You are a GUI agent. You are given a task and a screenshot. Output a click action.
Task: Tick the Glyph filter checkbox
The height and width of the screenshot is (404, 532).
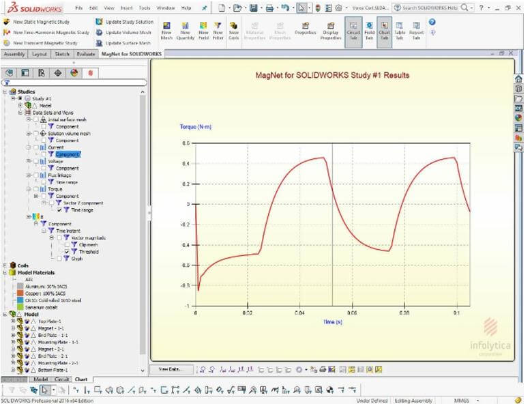59,259
